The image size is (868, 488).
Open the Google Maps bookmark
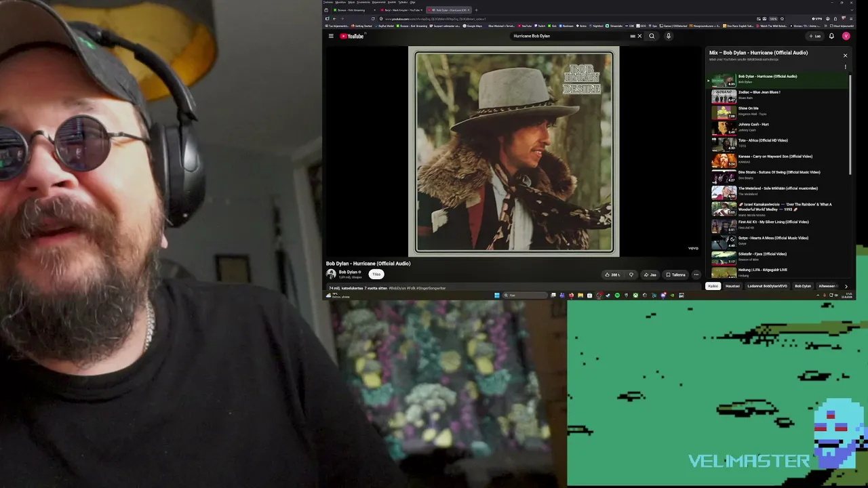click(473, 26)
